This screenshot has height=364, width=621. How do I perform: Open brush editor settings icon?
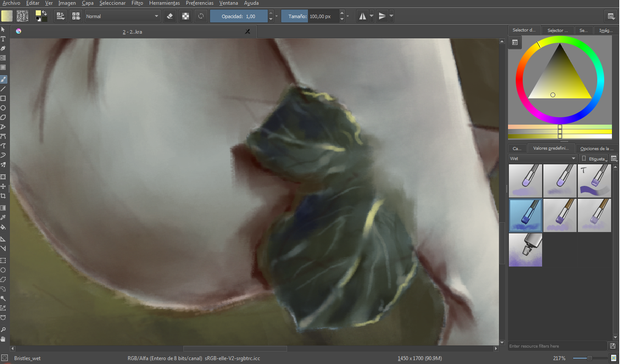point(61,16)
